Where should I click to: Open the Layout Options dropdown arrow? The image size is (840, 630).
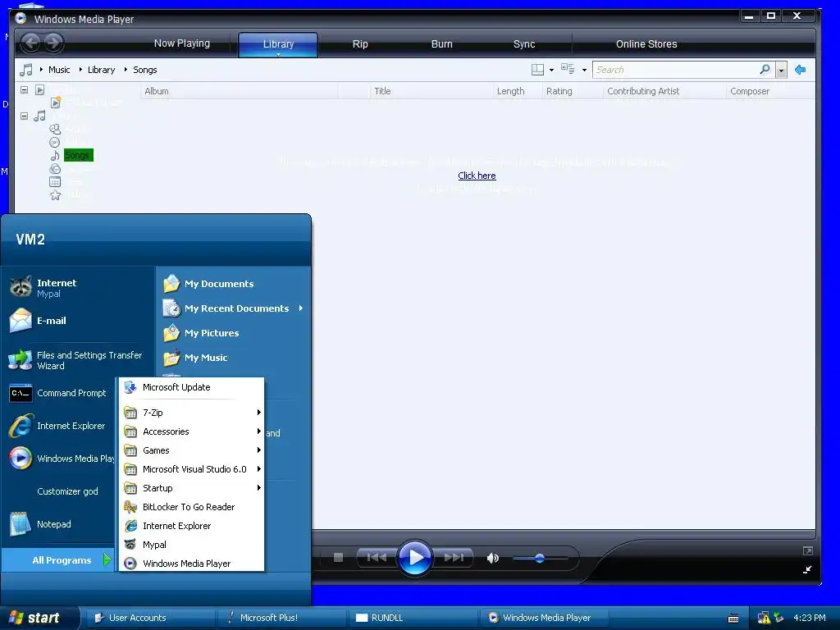(x=552, y=71)
